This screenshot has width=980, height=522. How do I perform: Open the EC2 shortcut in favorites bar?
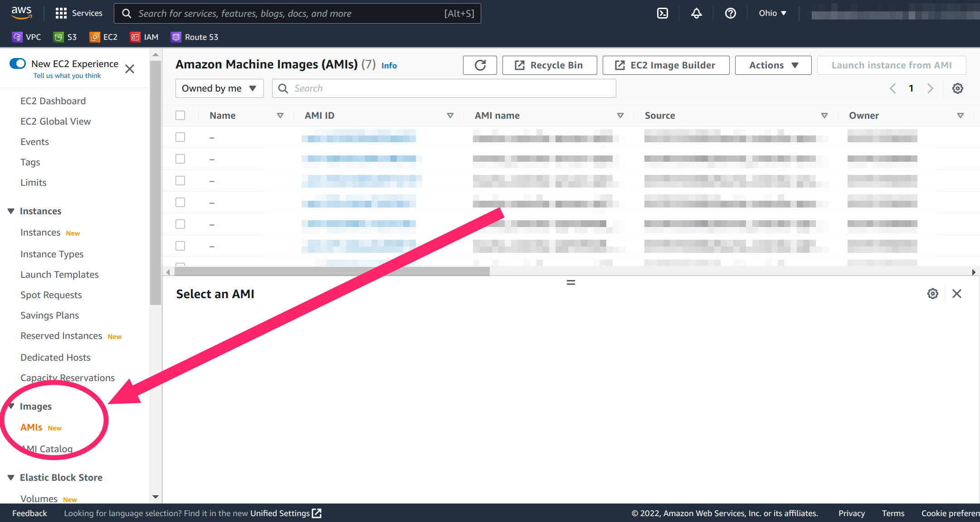point(104,37)
